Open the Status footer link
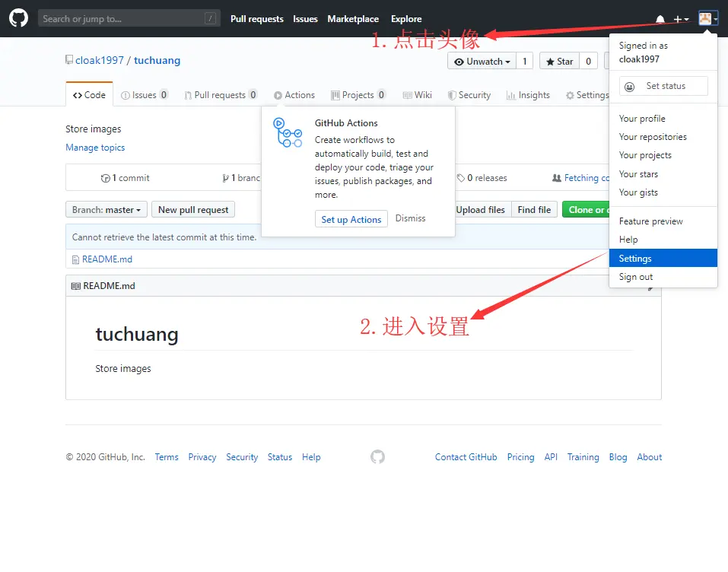 tap(280, 457)
